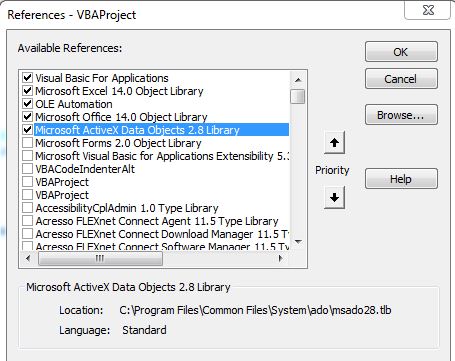Click the horizontal scrollbar right arrow
Image resolution: width=455 pixels, height=361 pixels.
pos(281,258)
